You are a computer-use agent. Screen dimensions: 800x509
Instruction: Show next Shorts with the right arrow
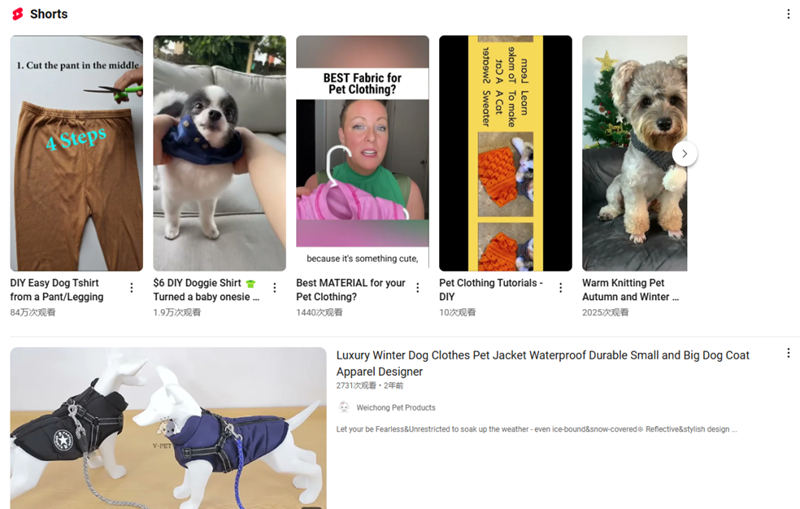685,154
